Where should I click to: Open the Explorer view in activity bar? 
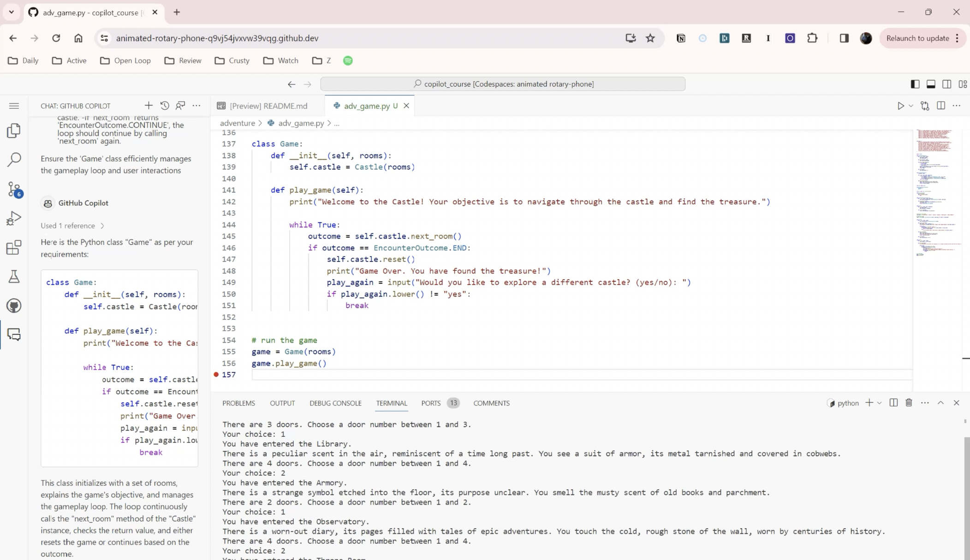click(x=14, y=131)
